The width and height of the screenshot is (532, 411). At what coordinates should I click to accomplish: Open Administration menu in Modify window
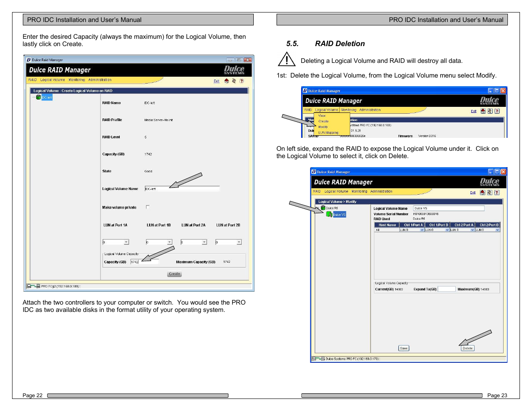point(381,191)
